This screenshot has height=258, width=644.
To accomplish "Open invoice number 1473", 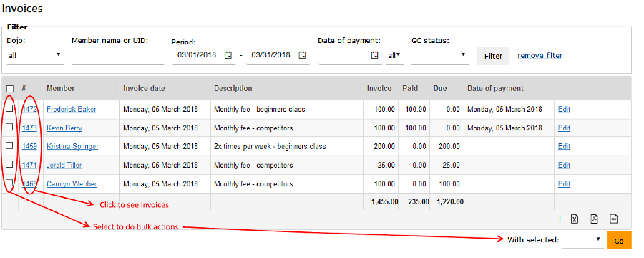I will [29, 128].
